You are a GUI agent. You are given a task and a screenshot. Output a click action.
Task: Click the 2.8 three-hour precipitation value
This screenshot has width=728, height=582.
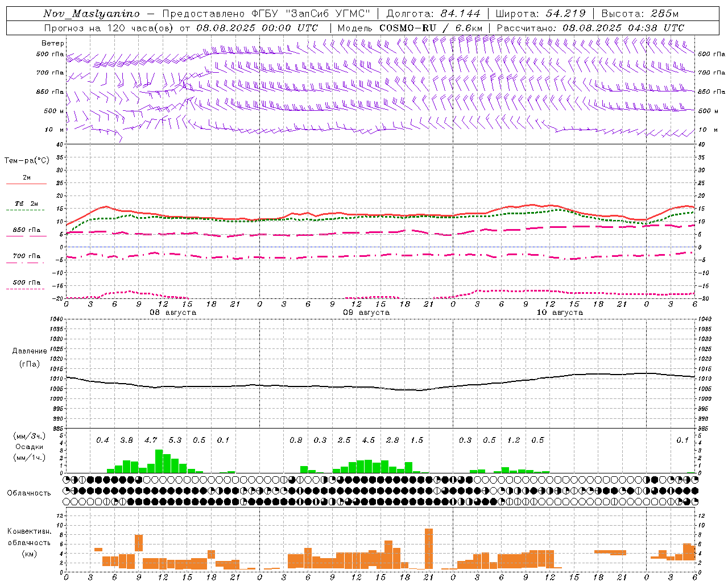coord(392,440)
